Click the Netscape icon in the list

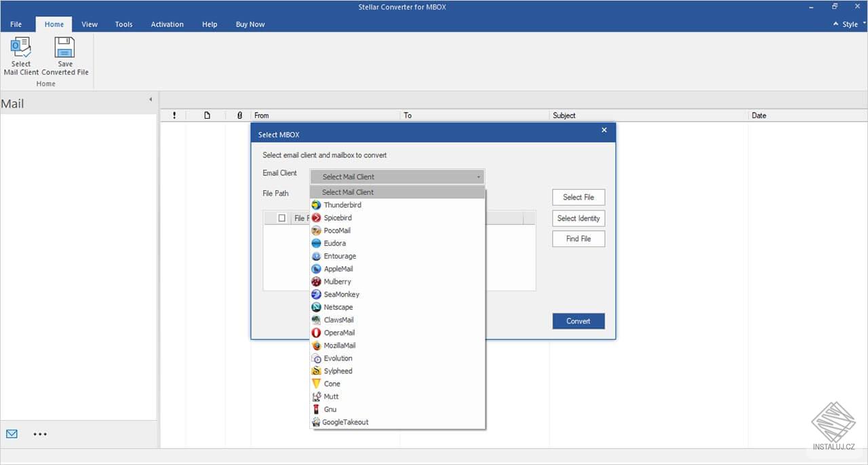316,307
